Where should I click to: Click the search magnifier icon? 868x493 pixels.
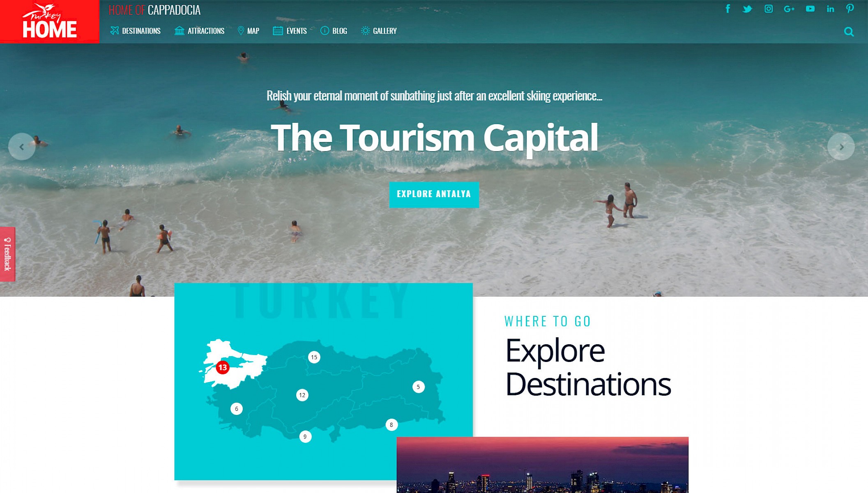(849, 32)
